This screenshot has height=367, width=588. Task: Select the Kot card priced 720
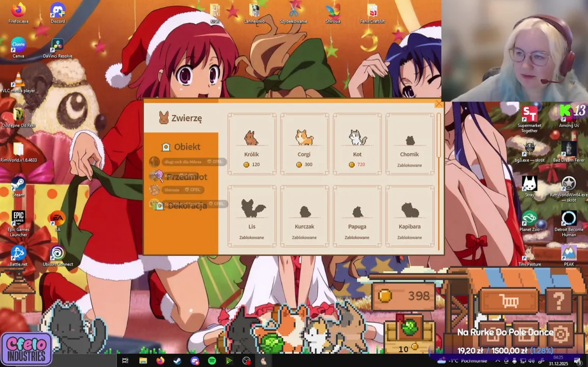(357, 144)
